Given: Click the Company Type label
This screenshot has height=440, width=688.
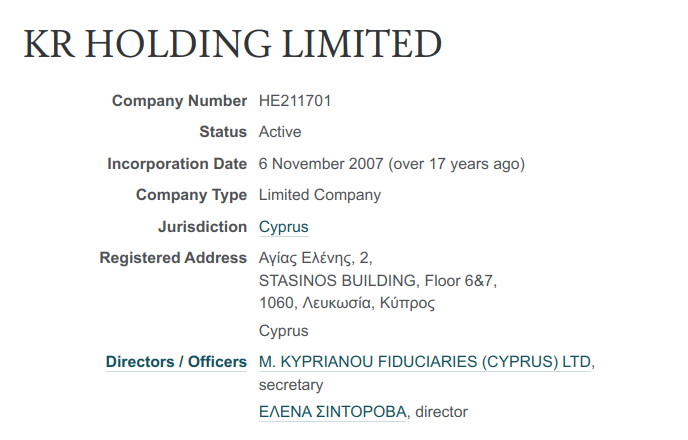Looking at the screenshot, I should tap(191, 195).
